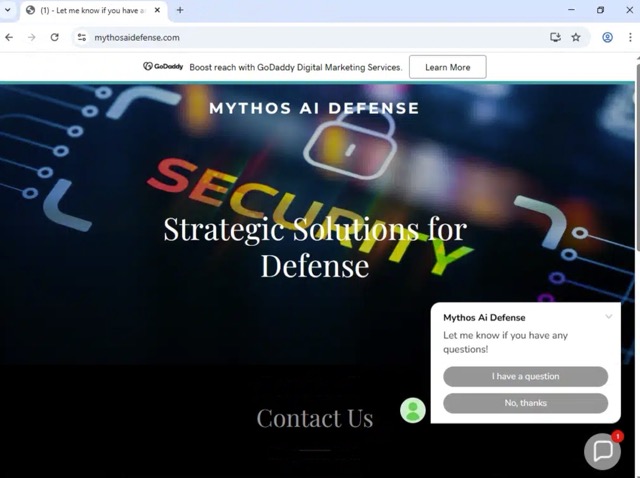Image resolution: width=640 pixels, height=478 pixels.
Task: Collapse the chat popup with the chevron
Action: 609,317
